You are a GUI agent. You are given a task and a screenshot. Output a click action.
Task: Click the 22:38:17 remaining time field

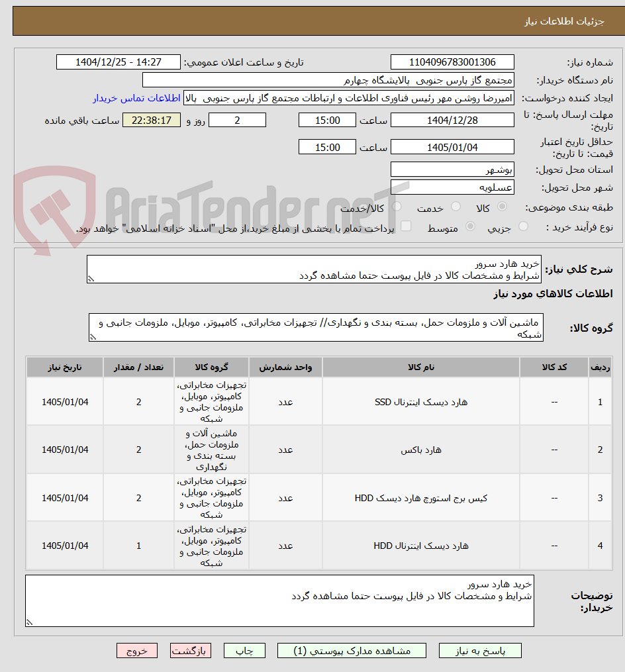pyautogui.click(x=152, y=120)
